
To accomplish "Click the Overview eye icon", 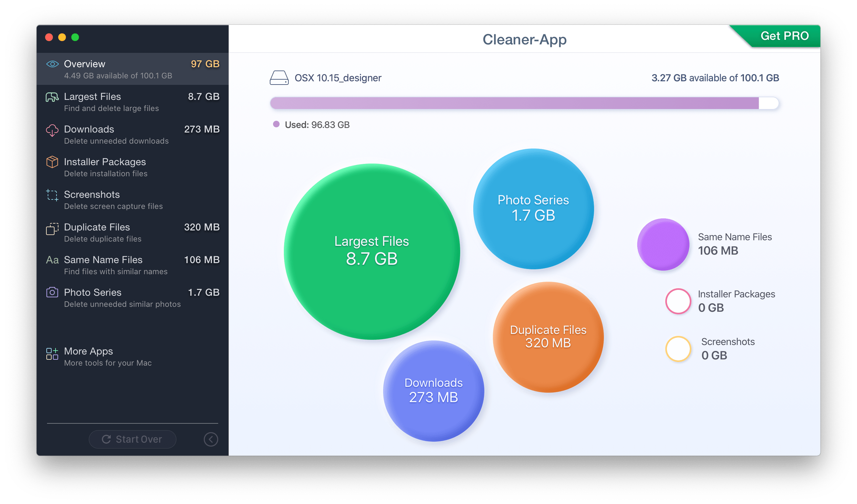I will tap(52, 64).
